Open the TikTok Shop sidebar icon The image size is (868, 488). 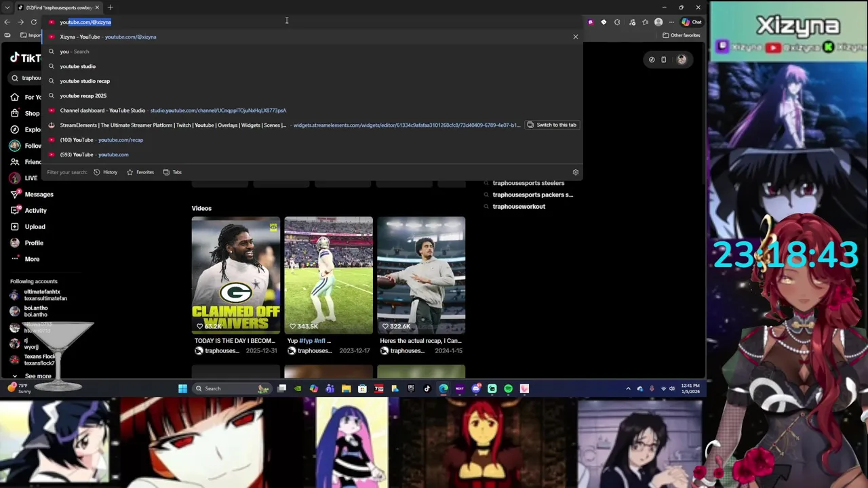14,113
